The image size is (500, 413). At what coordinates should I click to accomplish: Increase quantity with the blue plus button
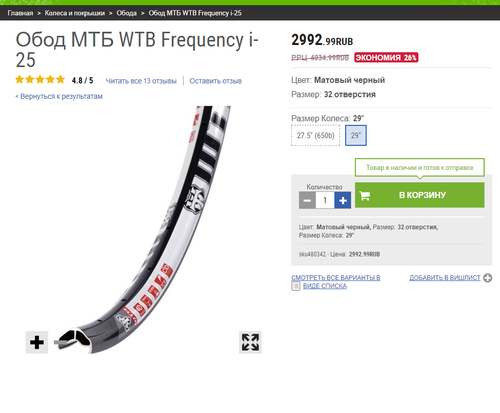(343, 200)
